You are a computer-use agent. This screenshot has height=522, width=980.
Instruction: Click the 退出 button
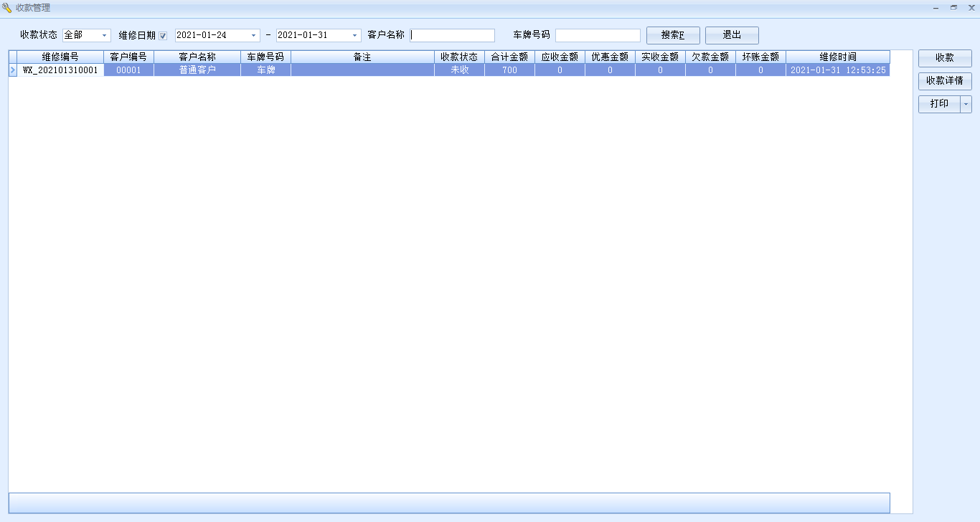pos(732,35)
